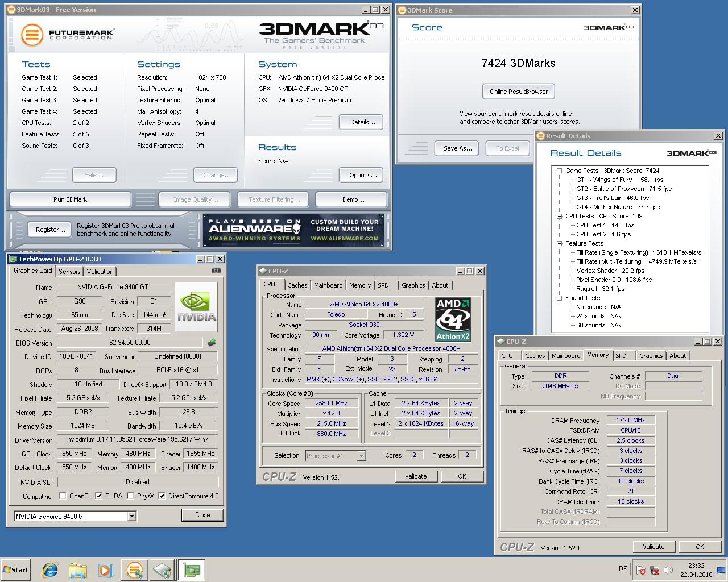728x582 pixels.
Task: Click the Alienware advertisement banner
Action: 293,230
